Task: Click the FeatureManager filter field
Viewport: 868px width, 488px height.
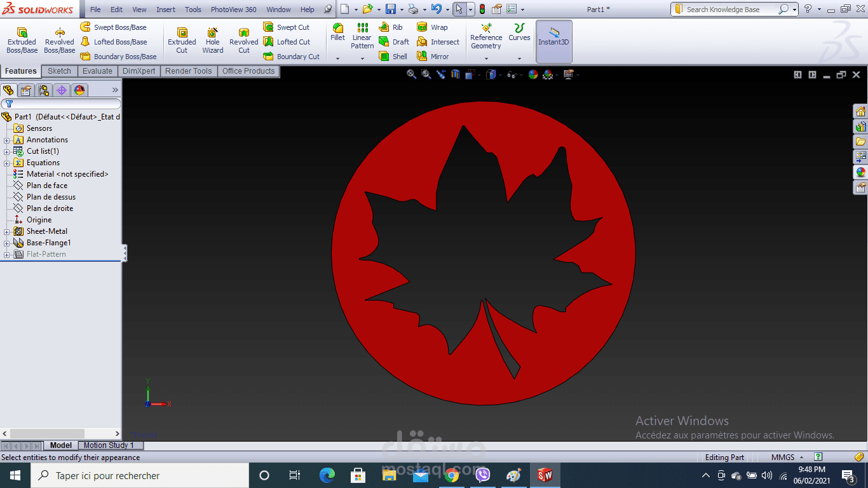Action: 61,104
